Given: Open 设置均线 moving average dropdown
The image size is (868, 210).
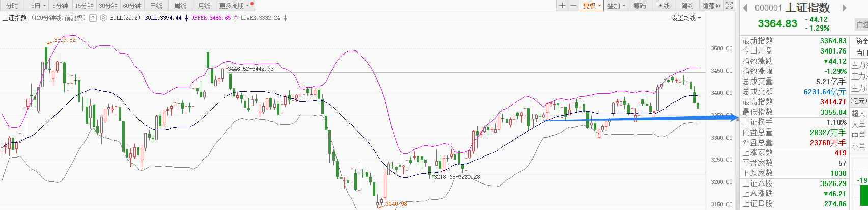Looking at the screenshot, I should pyautogui.click(x=686, y=18).
